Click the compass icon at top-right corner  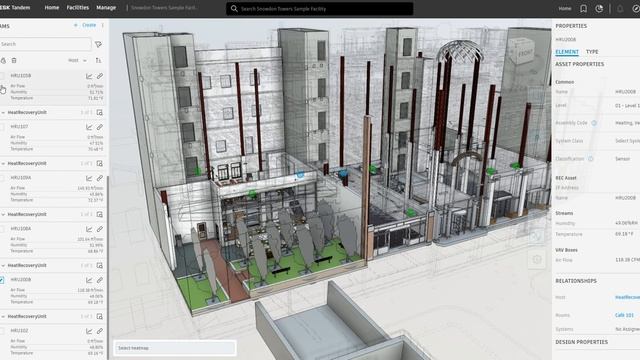[636, 9]
